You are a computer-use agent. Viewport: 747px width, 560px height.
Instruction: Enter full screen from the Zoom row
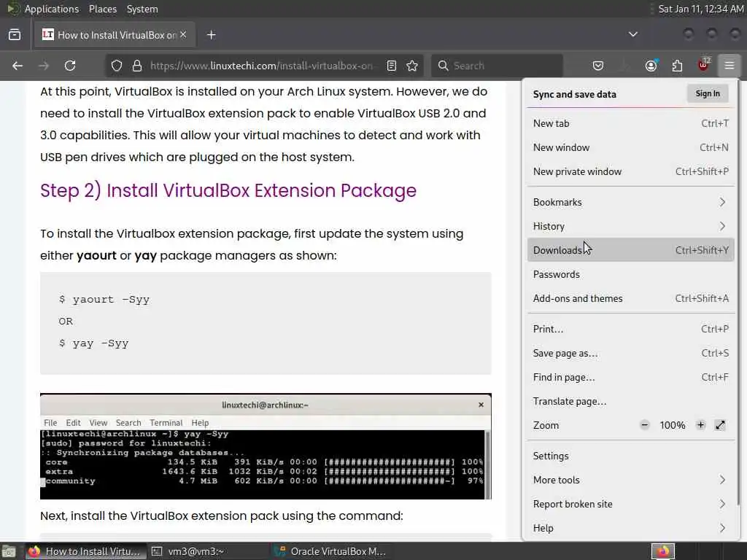[x=720, y=425]
